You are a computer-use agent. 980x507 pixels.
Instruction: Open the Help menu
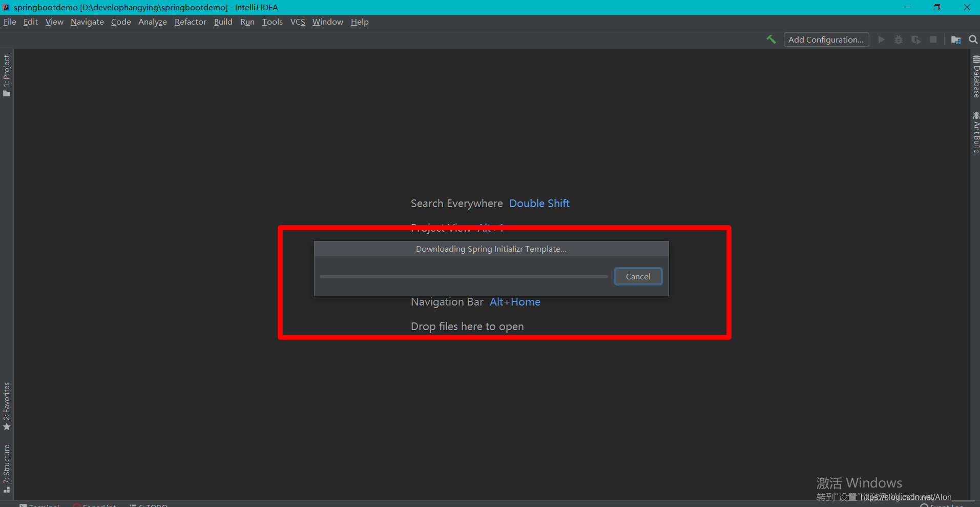(360, 22)
